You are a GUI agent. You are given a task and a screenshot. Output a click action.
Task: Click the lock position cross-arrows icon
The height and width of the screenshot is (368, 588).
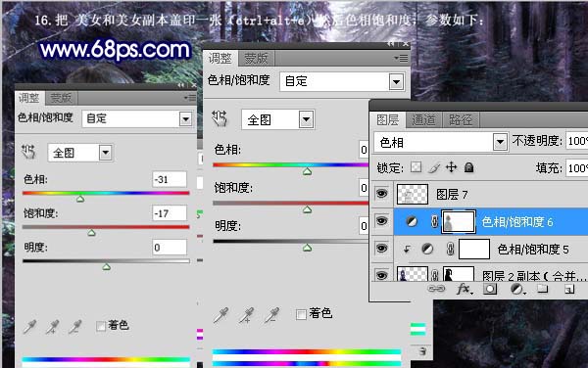click(451, 167)
